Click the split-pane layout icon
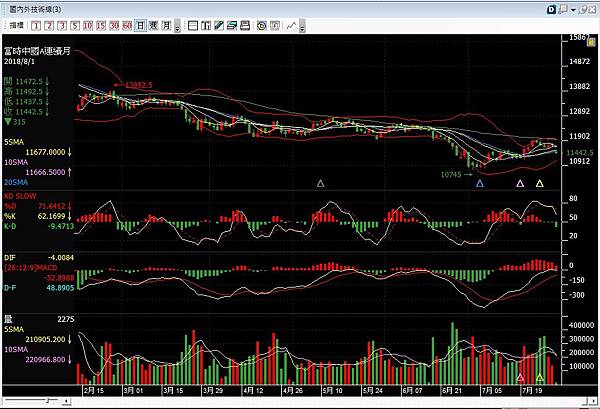Viewport: 600px width, 409px height. (193, 26)
